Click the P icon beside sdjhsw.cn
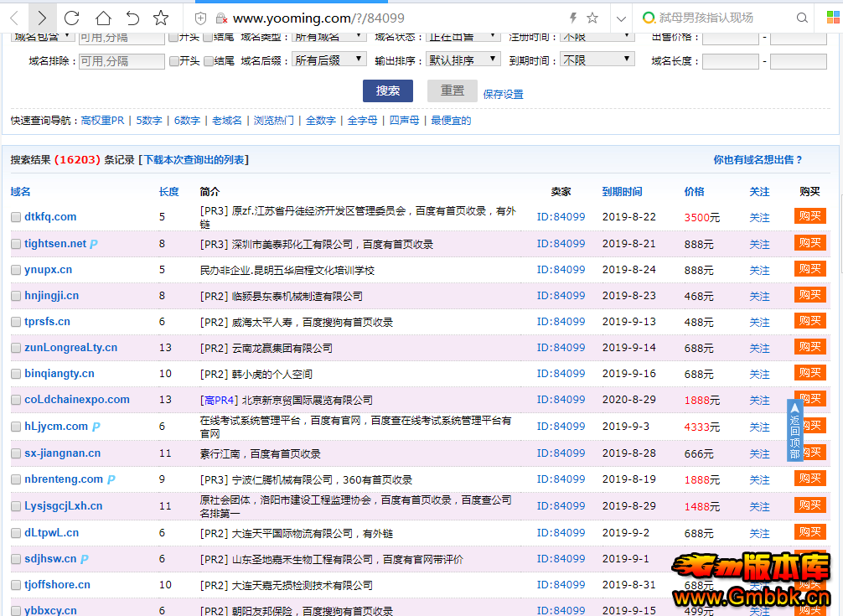The image size is (843, 616). pos(84,559)
